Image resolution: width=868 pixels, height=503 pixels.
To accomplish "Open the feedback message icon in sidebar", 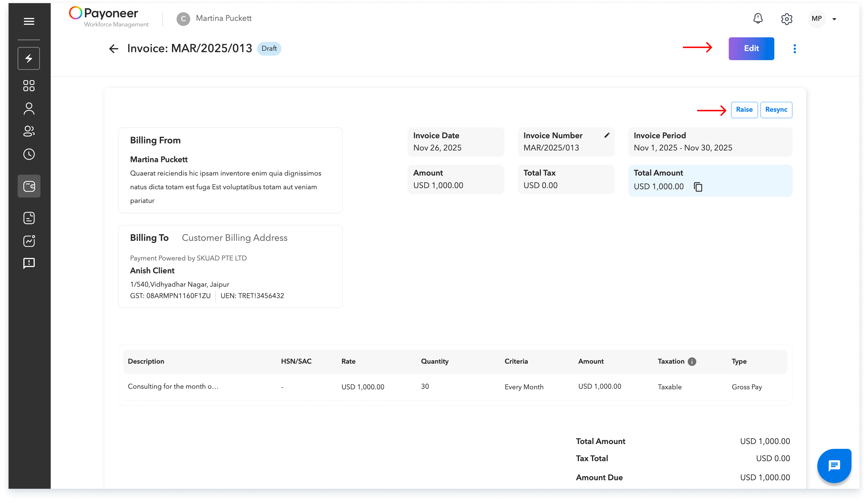I will [29, 263].
